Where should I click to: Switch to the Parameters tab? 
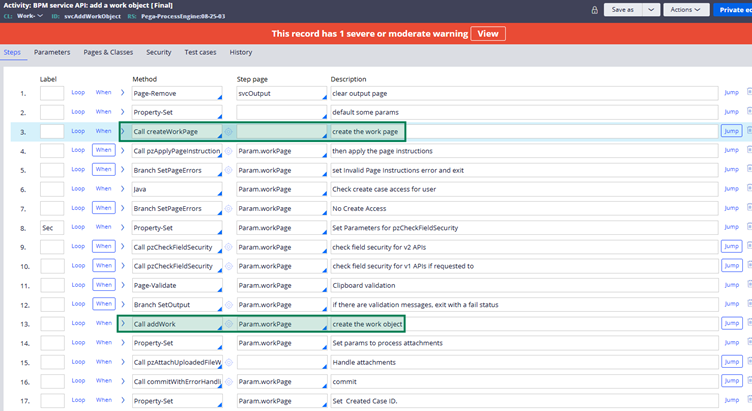tap(52, 52)
